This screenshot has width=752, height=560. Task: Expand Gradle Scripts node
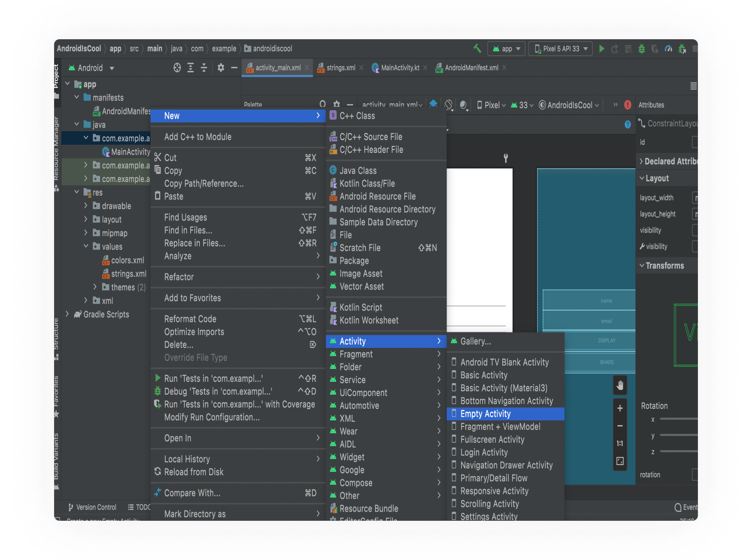coord(67,314)
